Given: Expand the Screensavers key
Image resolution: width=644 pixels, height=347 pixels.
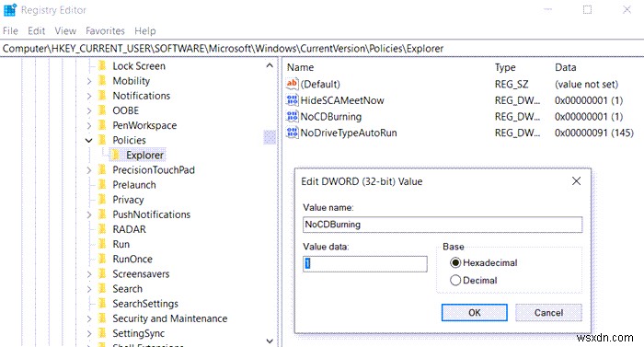Looking at the screenshot, I should click(89, 274).
